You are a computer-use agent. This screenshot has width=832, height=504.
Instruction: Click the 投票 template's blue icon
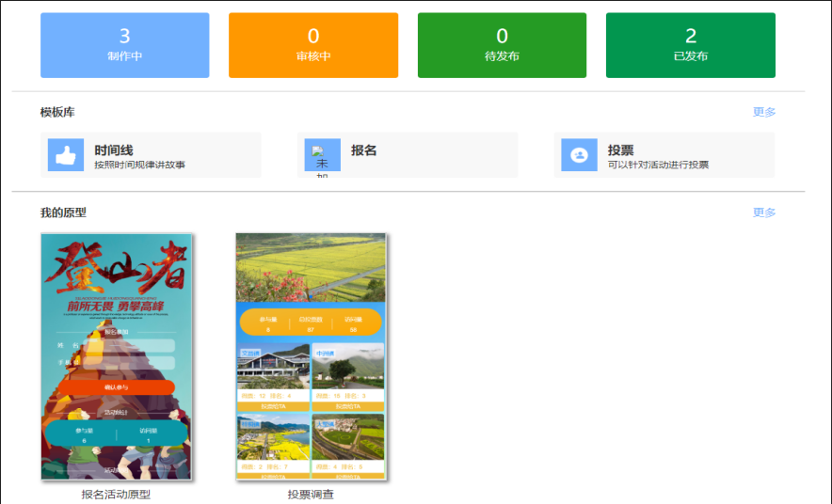pyautogui.click(x=579, y=156)
